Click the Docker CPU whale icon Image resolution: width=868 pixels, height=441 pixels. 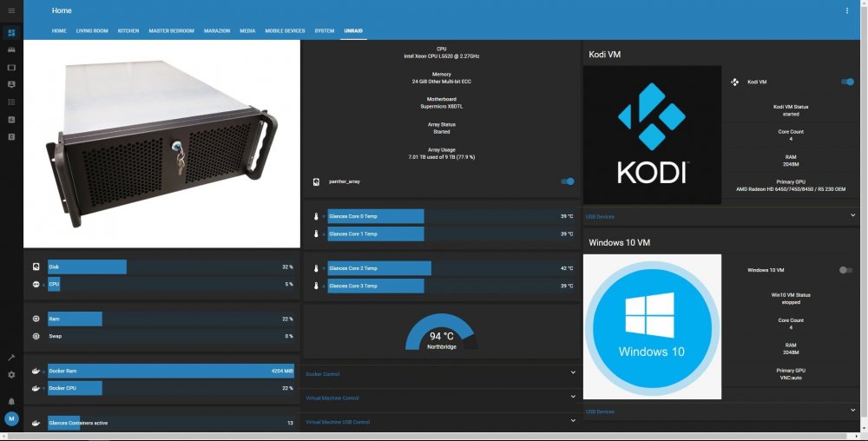[x=36, y=388]
